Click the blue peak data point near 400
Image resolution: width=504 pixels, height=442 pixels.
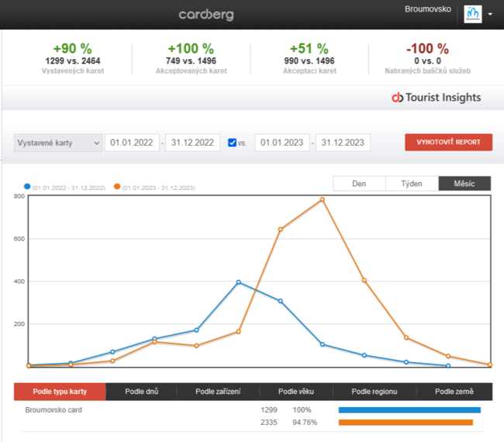[x=238, y=282]
